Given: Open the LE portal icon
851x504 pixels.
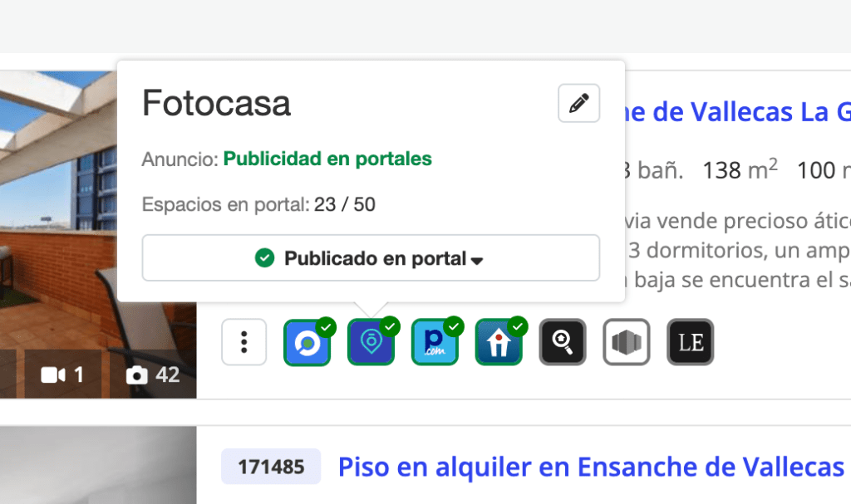Looking at the screenshot, I should tap(690, 342).
